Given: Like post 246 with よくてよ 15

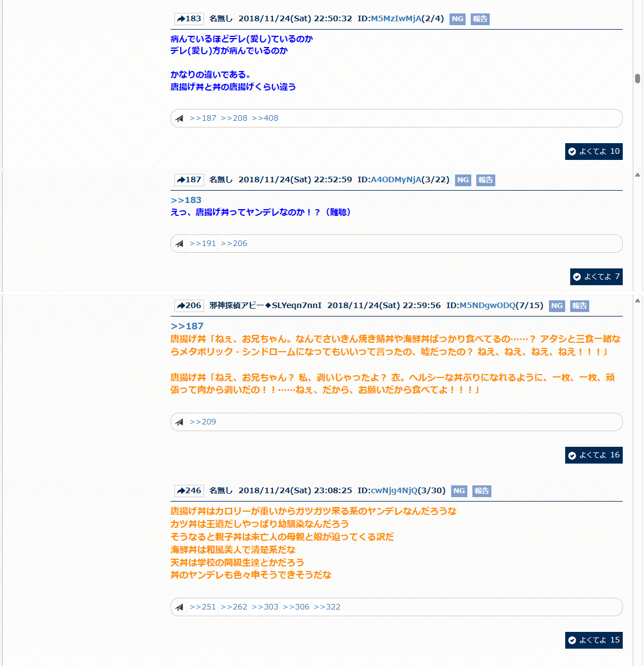Looking at the screenshot, I should coord(594,640).
